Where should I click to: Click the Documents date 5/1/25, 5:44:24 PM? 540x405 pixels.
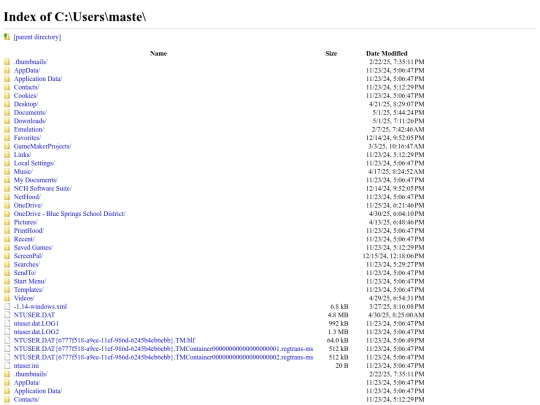coord(398,113)
